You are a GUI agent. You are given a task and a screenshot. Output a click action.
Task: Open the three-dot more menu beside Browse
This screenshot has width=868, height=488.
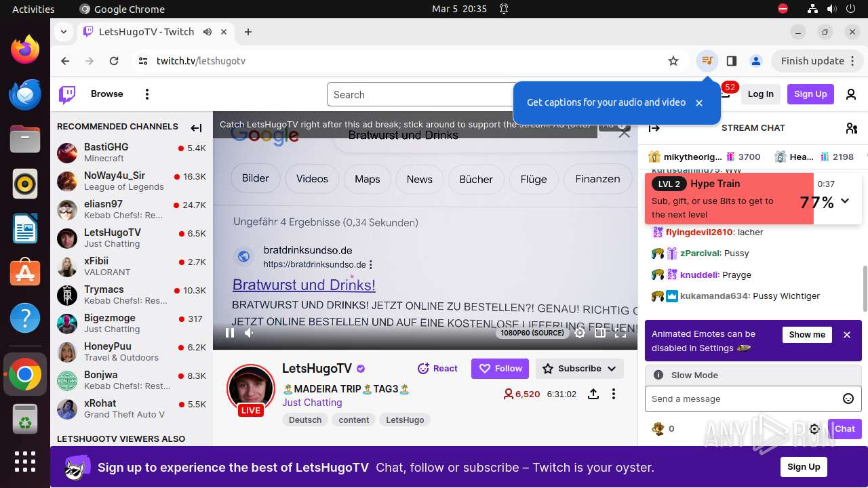click(x=146, y=94)
